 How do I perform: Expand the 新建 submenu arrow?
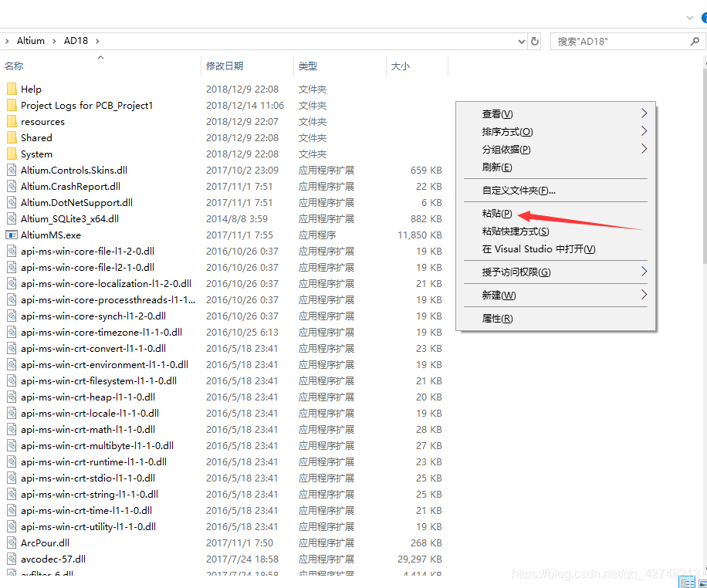coord(644,295)
